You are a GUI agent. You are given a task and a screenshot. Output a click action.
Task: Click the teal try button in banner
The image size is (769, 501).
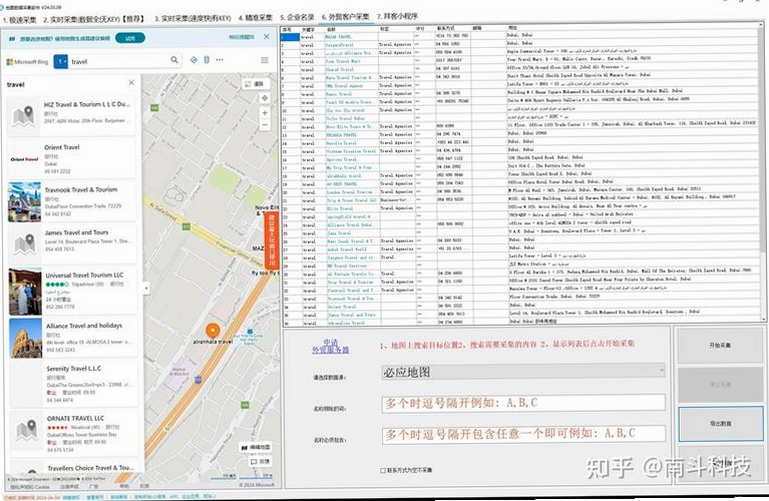[x=130, y=38]
